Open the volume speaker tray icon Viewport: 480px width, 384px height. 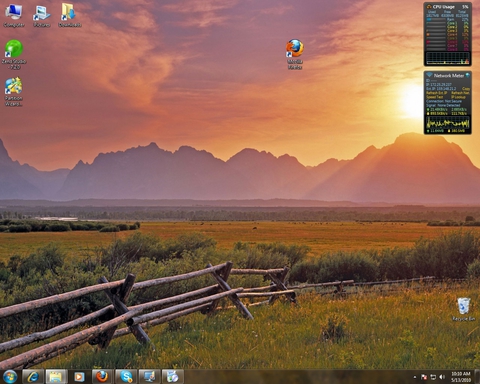click(442, 377)
